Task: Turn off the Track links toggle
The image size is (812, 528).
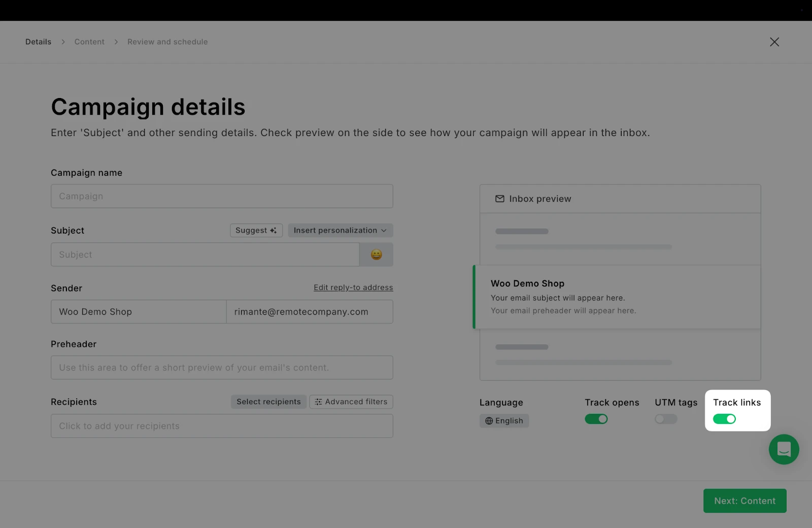Action: click(724, 419)
